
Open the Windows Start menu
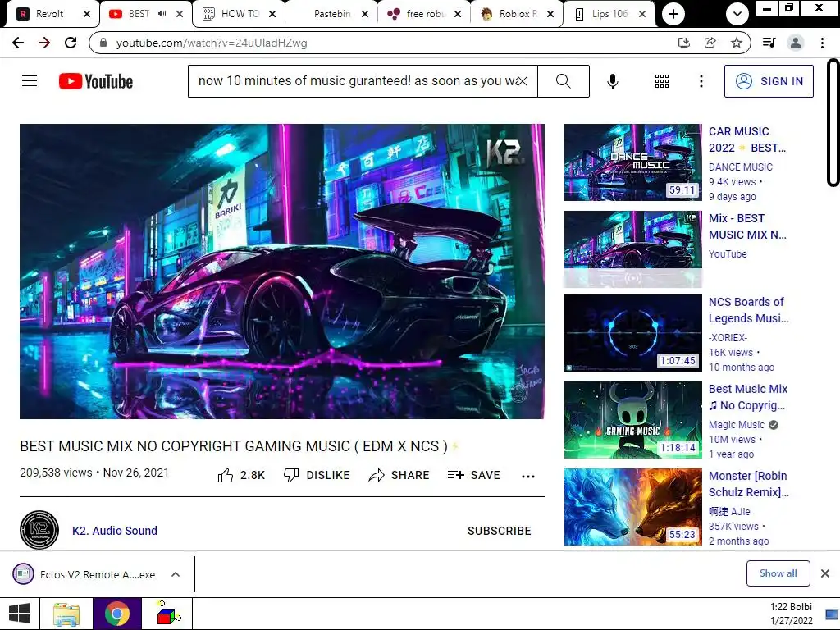point(20,614)
